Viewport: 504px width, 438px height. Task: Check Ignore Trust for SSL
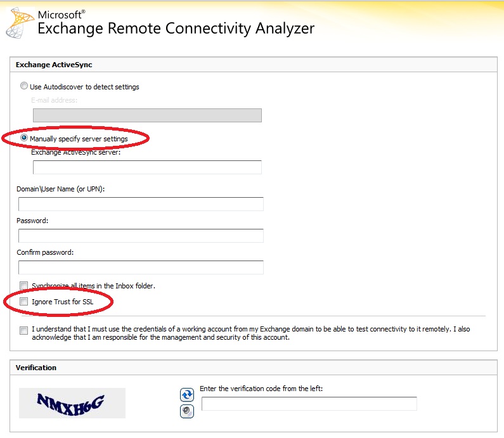coord(23,302)
